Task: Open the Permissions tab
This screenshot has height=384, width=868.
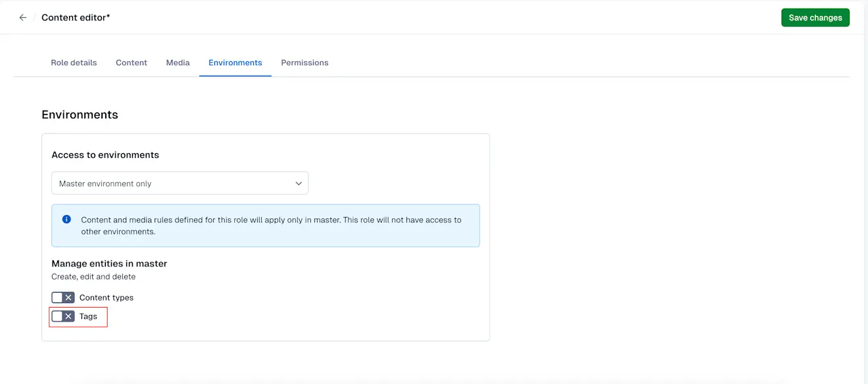Action: (x=304, y=62)
